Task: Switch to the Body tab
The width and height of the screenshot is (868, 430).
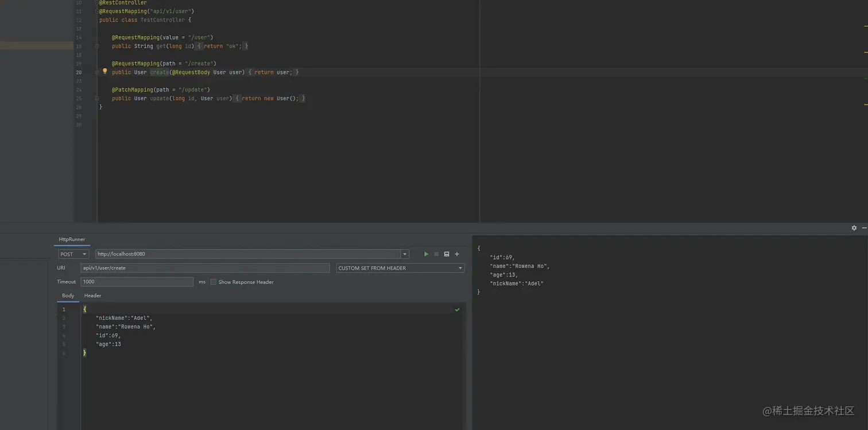Action: (x=68, y=296)
